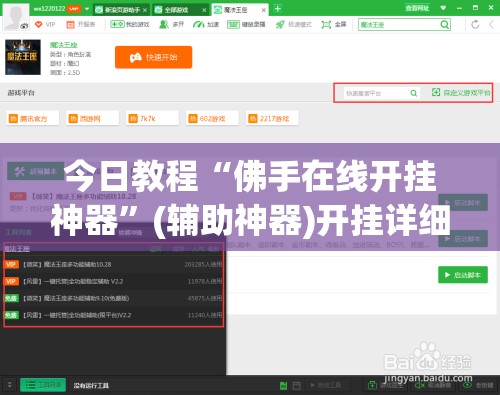Select 【微笑】魔法王座多功能辅助9.10 free row

point(113,298)
